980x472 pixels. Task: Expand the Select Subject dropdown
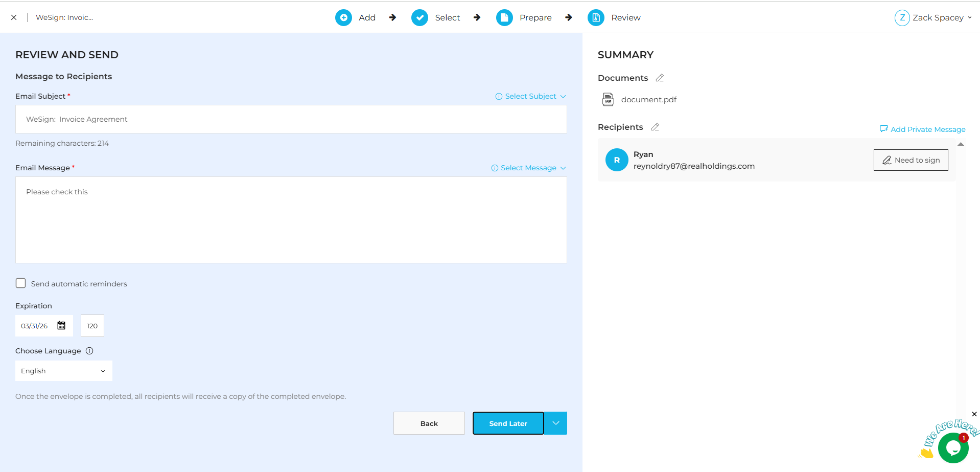[x=530, y=96]
